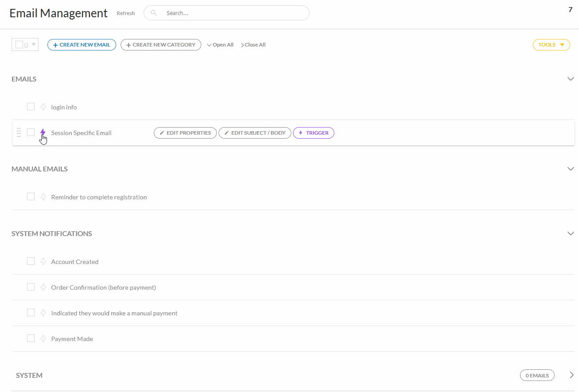Select the Account Created checkbox
Screen dimensions: 579x392
tap(31, 261)
